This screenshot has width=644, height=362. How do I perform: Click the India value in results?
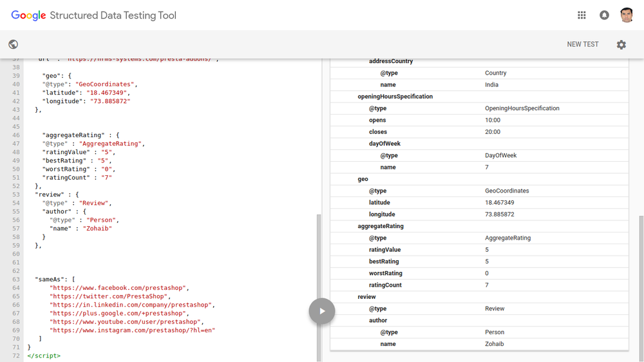491,84
